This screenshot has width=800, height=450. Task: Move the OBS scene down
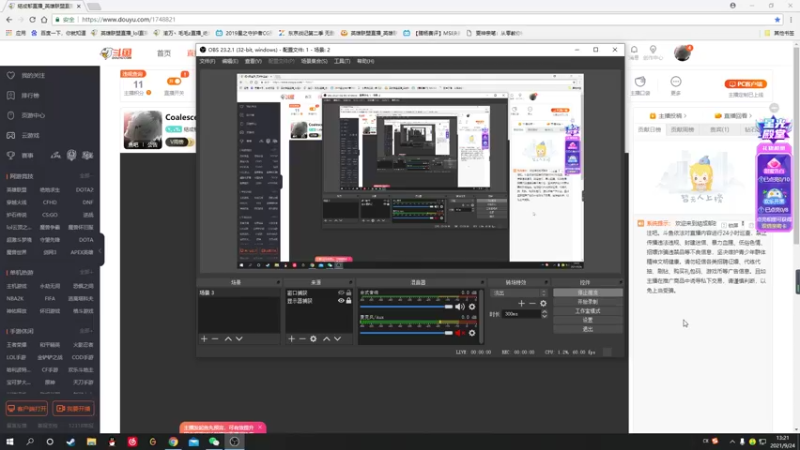(x=239, y=339)
